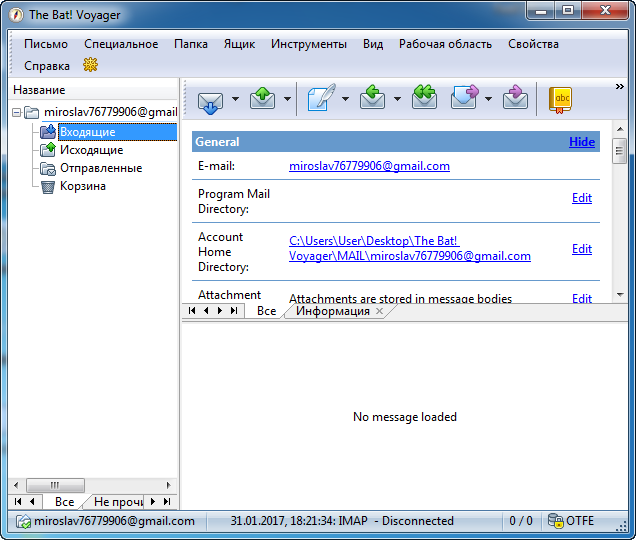Select the Корзина folder
Screen dimensions: 636x540
[83, 186]
